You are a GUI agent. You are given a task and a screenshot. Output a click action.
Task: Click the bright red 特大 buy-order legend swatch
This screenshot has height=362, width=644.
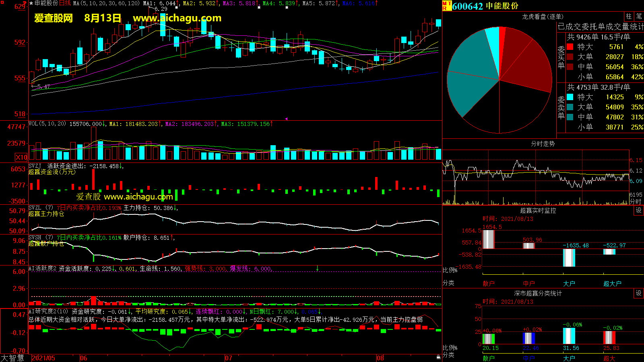pyautogui.click(x=570, y=47)
